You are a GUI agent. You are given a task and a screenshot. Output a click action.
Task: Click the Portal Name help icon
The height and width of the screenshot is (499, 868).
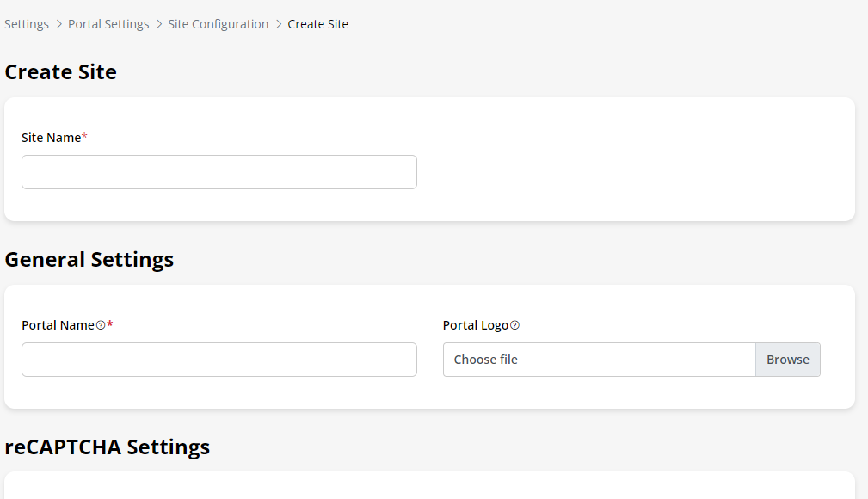coord(101,325)
